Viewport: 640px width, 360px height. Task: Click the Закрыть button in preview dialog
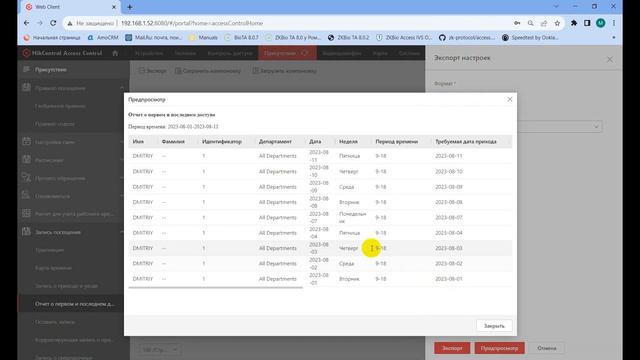(494, 326)
